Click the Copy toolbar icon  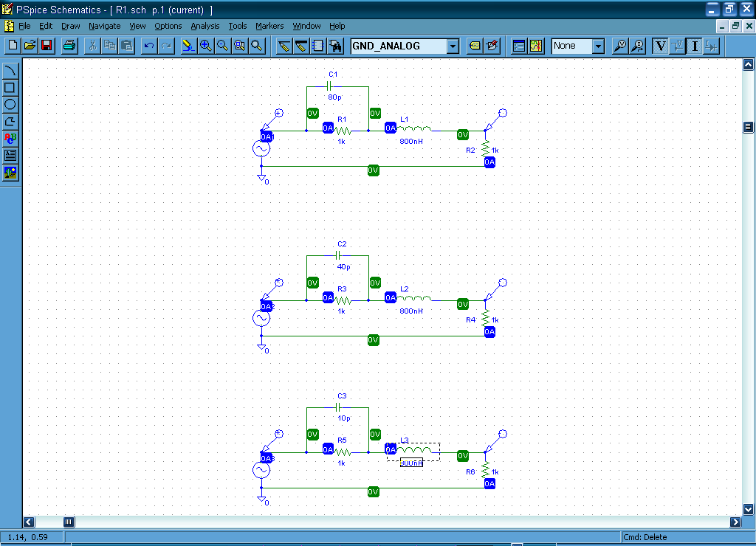109,46
